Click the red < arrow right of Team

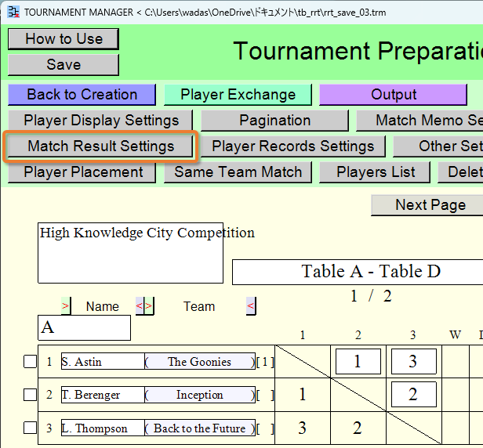251,305
